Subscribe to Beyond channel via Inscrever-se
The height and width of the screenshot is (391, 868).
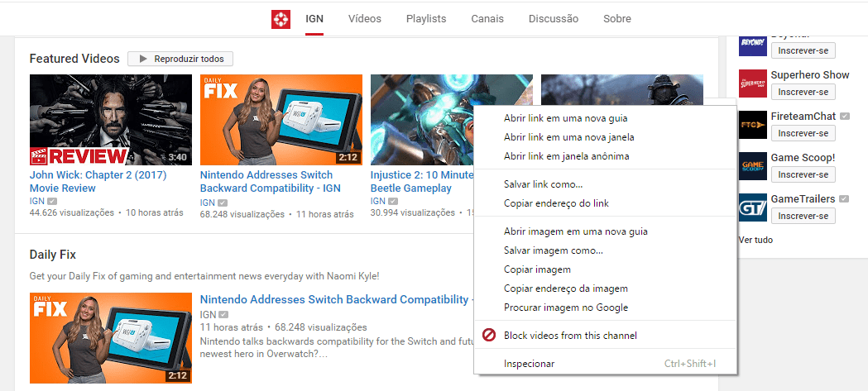click(x=803, y=50)
